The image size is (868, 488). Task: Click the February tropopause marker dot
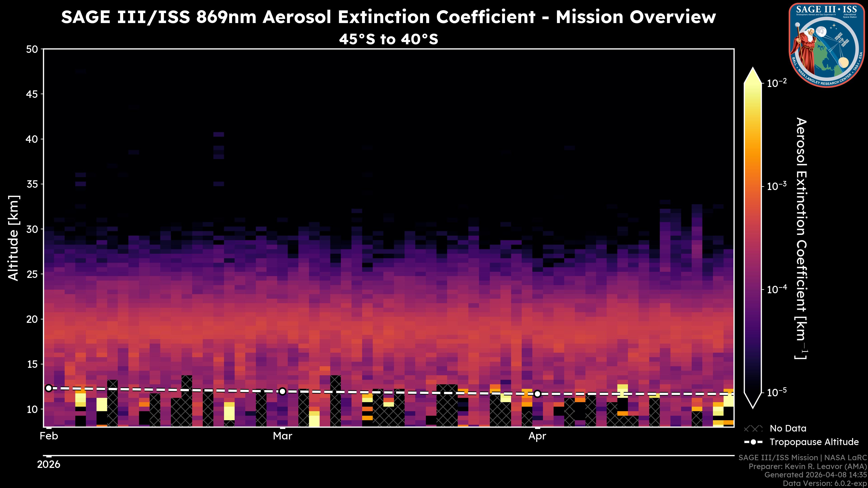(49, 388)
